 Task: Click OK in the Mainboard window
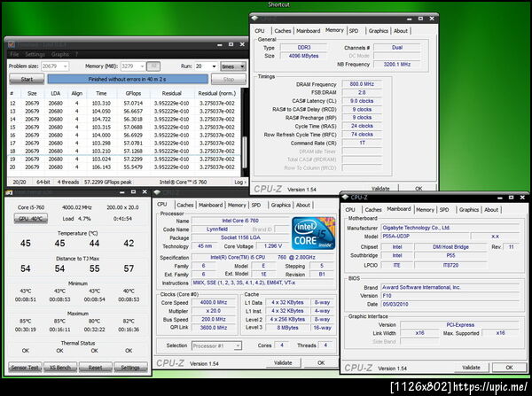509,367
